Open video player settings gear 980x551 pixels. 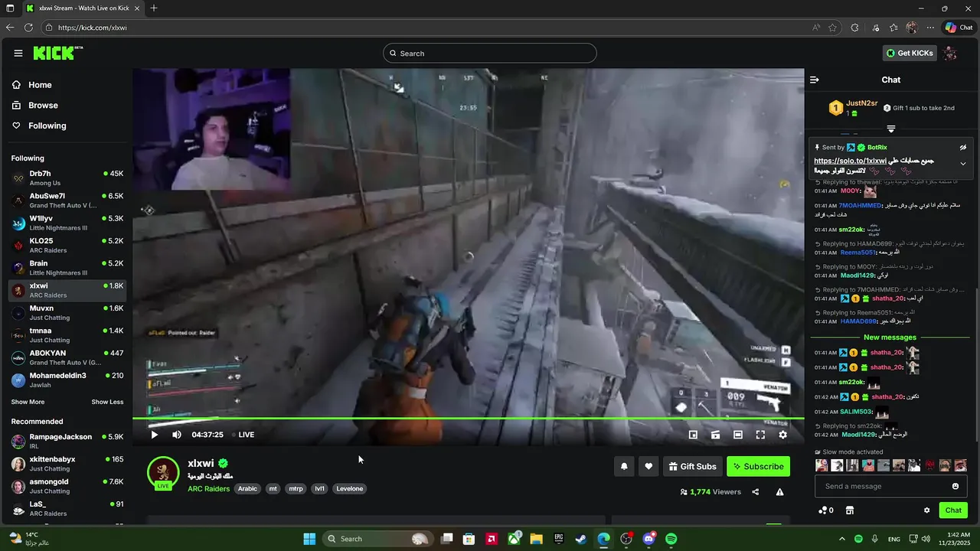tap(782, 435)
